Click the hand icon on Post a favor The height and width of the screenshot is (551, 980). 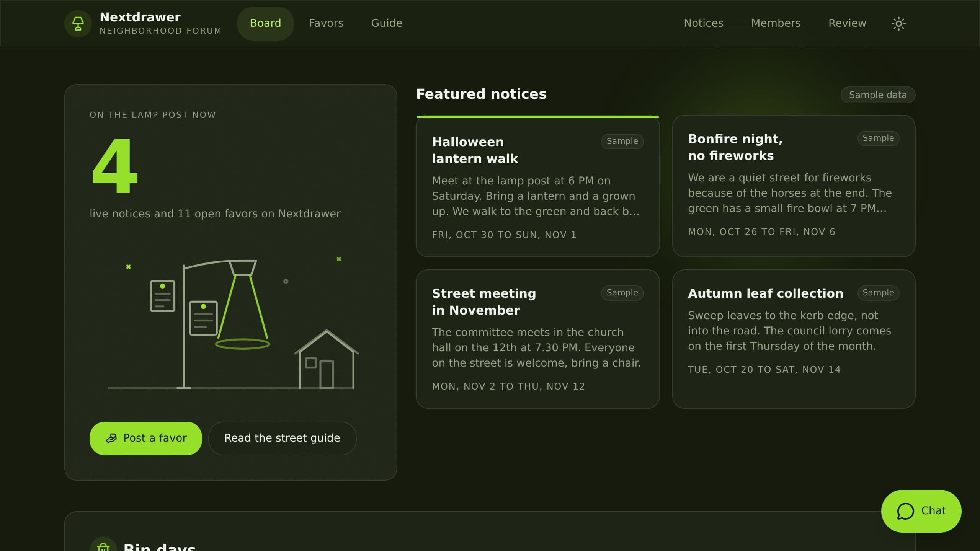111,438
